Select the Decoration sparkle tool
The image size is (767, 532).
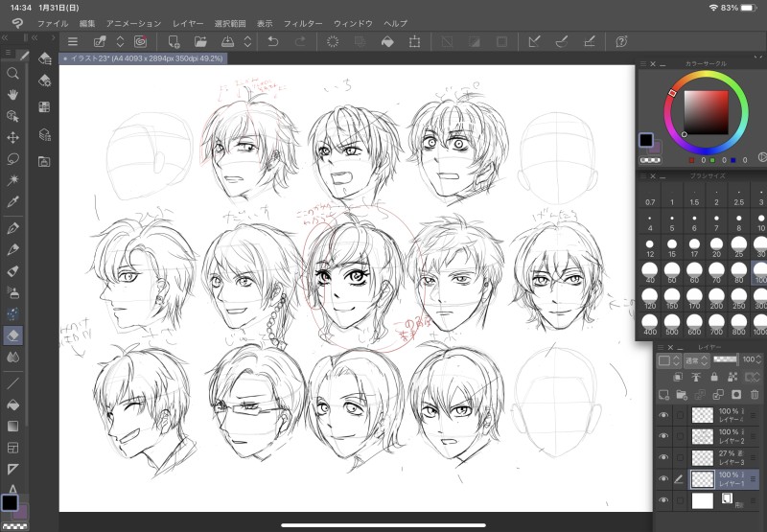coord(12,313)
